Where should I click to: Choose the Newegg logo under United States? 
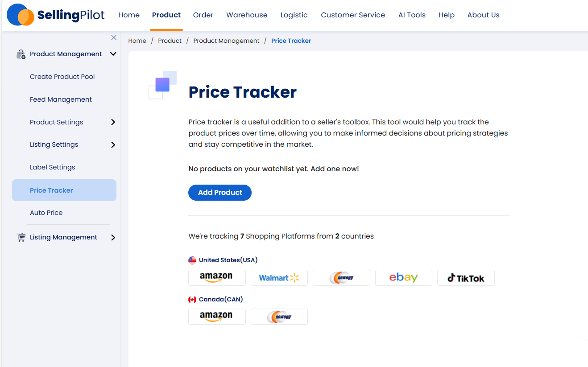341,278
